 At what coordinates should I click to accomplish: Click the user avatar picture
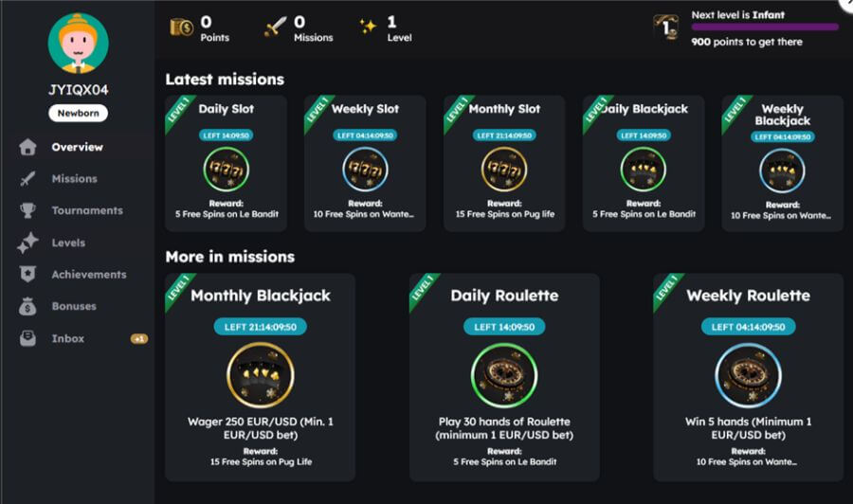[78, 44]
